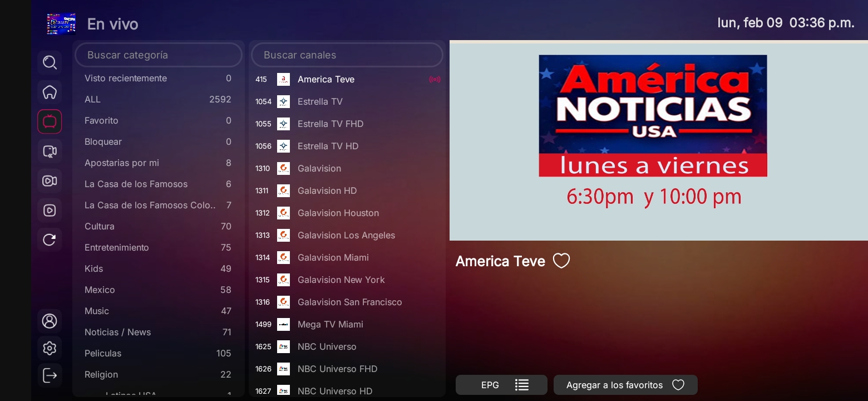Go to Home via sidebar icon

point(50,92)
